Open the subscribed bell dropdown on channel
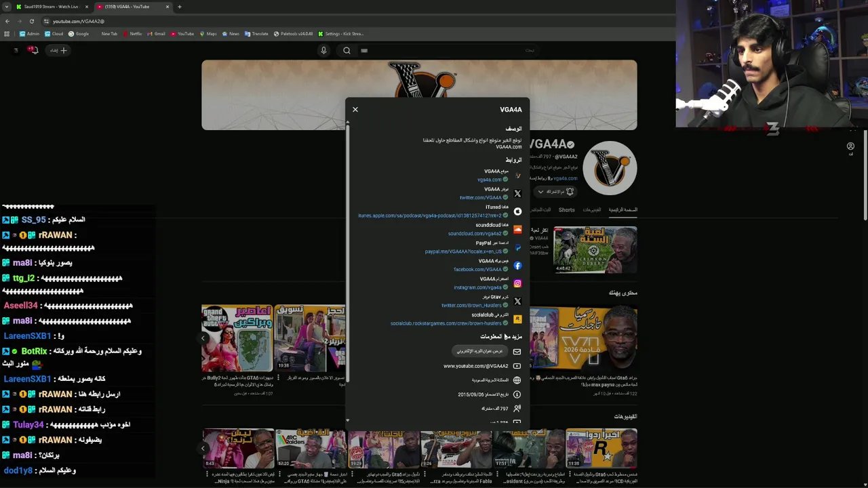 click(x=555, y=192)
